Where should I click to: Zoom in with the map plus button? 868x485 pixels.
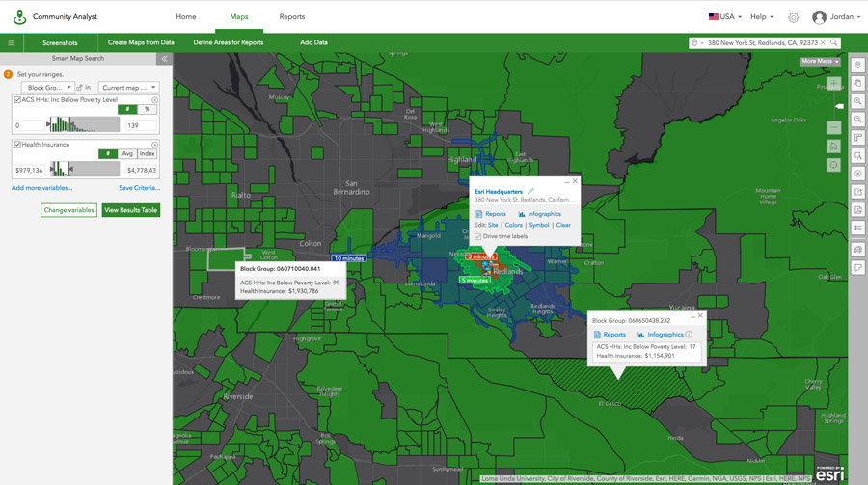833,84
